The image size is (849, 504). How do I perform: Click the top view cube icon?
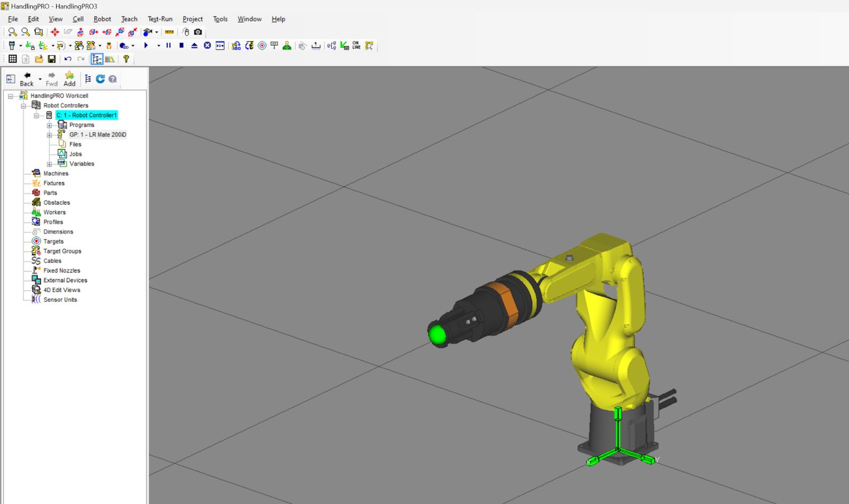(80, 32)
